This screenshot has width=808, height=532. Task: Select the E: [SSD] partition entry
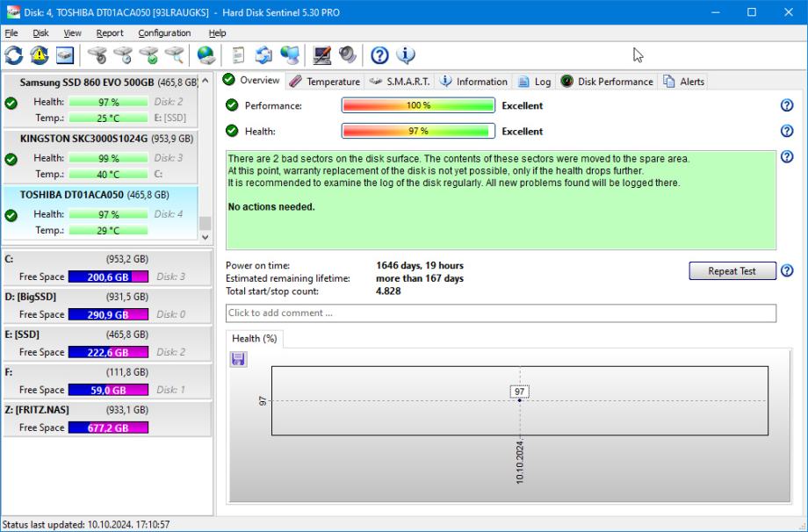tap(107, 343)
